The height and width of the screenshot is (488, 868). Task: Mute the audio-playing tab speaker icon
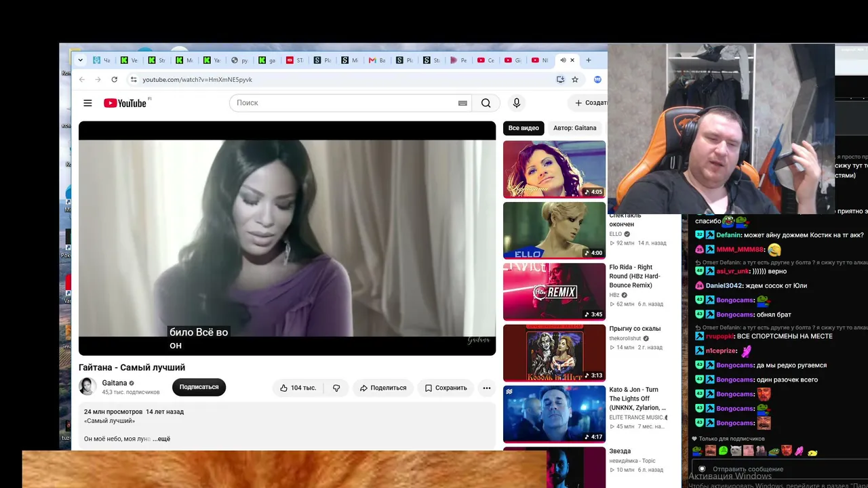pos(563,60)
